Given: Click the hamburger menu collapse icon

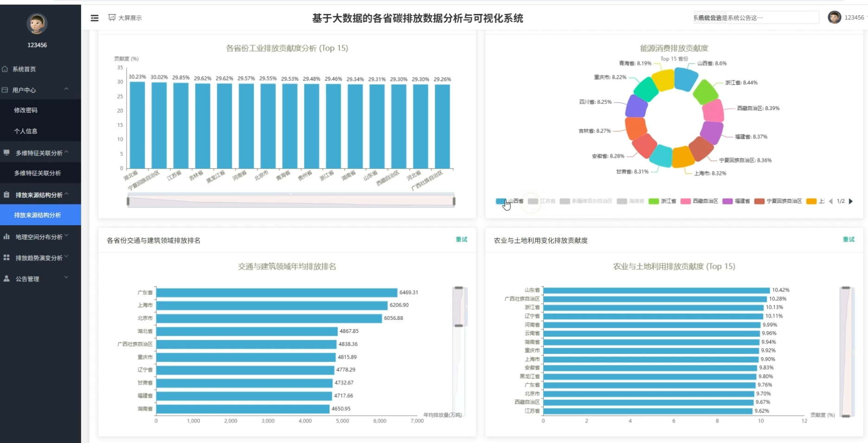Looking at the screenshot, I should point(95,18).
